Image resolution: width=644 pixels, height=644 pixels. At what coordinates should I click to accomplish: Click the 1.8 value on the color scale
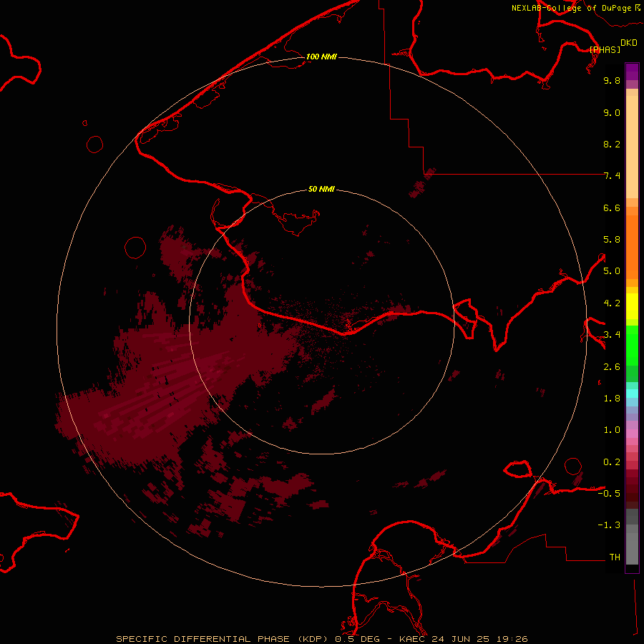pos(612,399)
